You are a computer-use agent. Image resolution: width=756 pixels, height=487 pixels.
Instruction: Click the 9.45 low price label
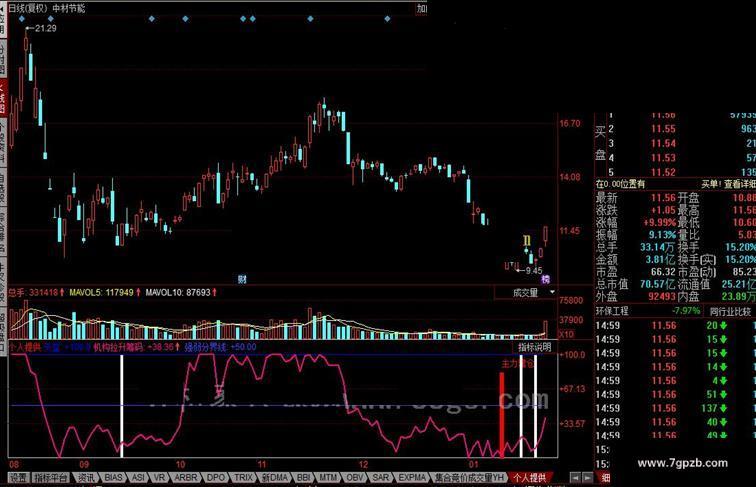pyautogui.click(x=534, y=271)
